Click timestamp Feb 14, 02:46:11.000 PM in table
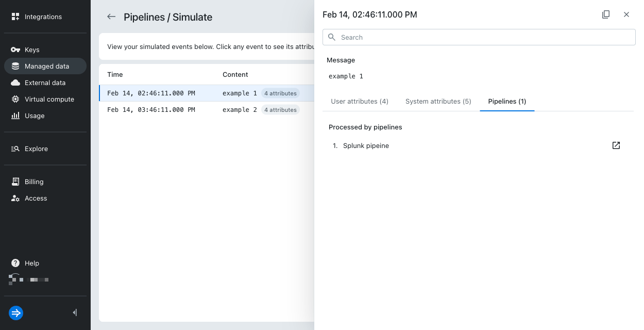The height and width of the screenshot is (330, 644). (151, 93)
